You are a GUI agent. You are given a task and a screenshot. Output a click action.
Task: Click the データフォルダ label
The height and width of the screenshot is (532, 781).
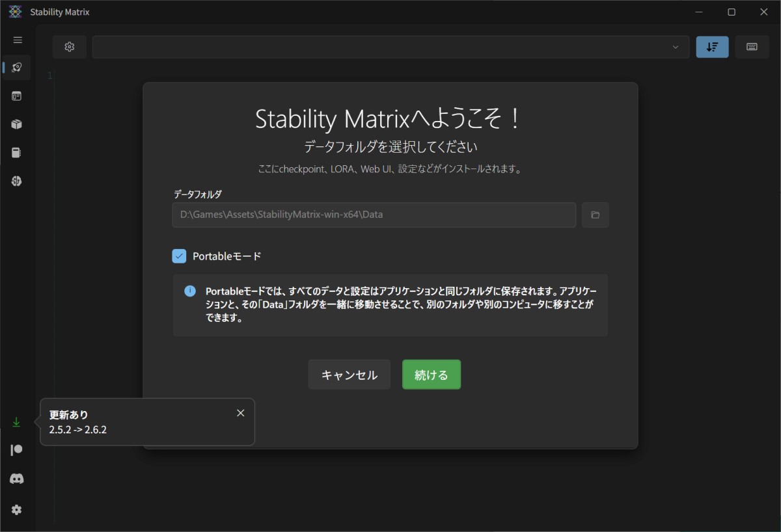[x=197, y=194]
